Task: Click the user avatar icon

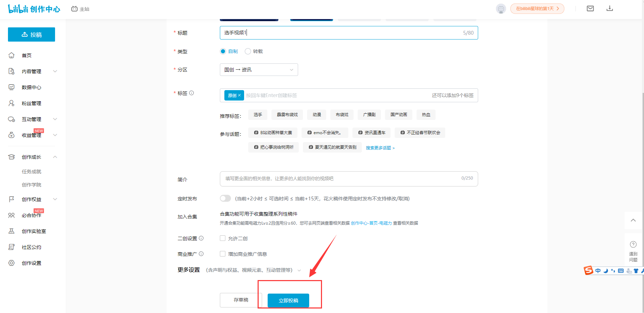Action: 501,9
